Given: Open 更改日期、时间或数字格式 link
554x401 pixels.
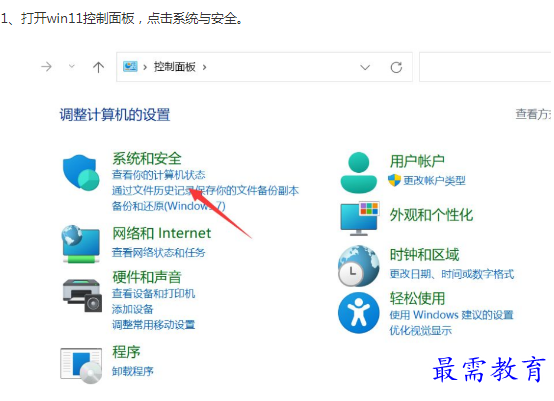Looking at the screenshot, I should pyautogui.click(x=452, y=274).
